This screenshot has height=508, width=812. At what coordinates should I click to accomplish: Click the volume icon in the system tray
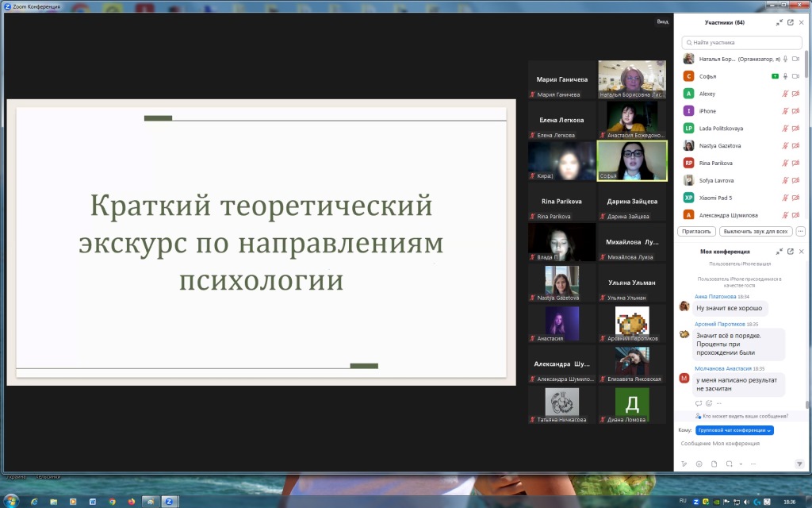click(x=746, y=502)
